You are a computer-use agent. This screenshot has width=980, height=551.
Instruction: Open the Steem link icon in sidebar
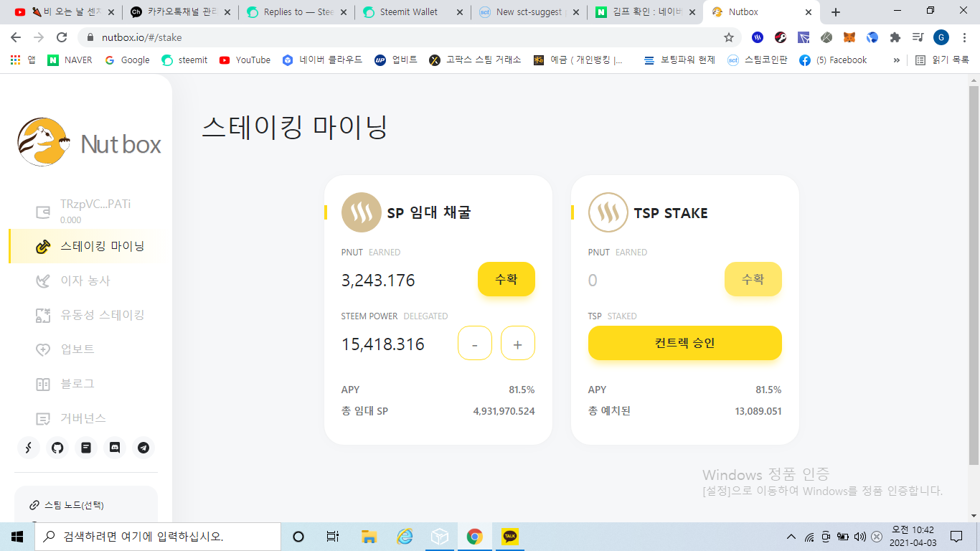coord(29,448)
